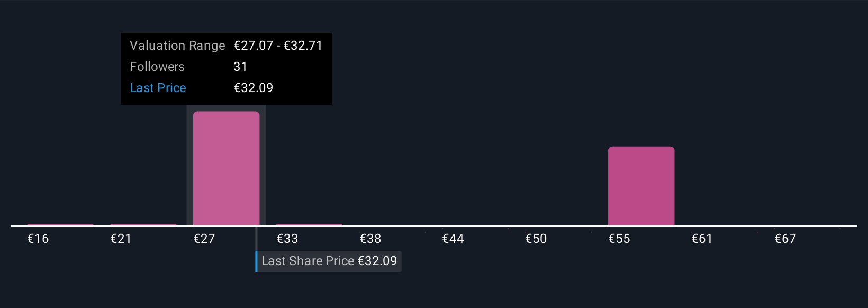Click the tall pink bar at €27
The height and width of the screenshot is (308, 868).
click(x=226, y=168)
